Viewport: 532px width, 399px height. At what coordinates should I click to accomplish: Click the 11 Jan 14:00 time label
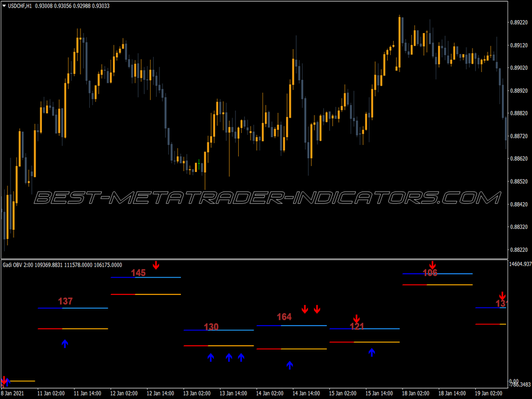point(87,393)
